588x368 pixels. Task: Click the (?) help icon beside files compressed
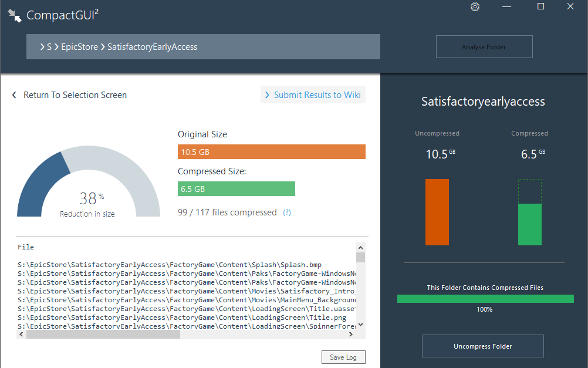tap(286, 212)
